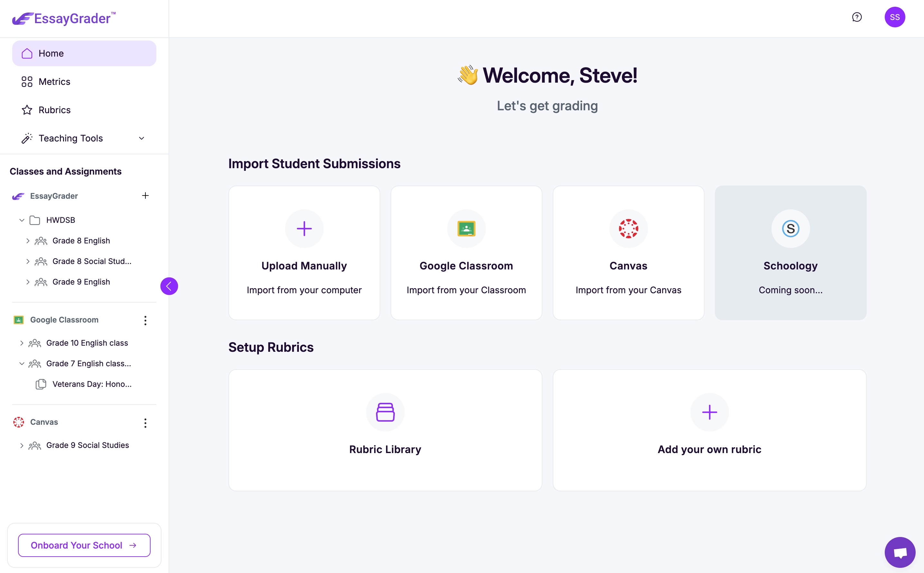Open the SS user avatar menu
This screenshot has height=573, width=924.
[x=894, y=17]
